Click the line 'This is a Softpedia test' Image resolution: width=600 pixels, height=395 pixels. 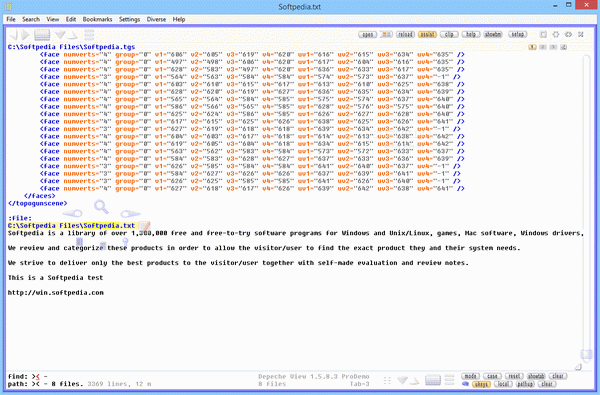point(55,278)
